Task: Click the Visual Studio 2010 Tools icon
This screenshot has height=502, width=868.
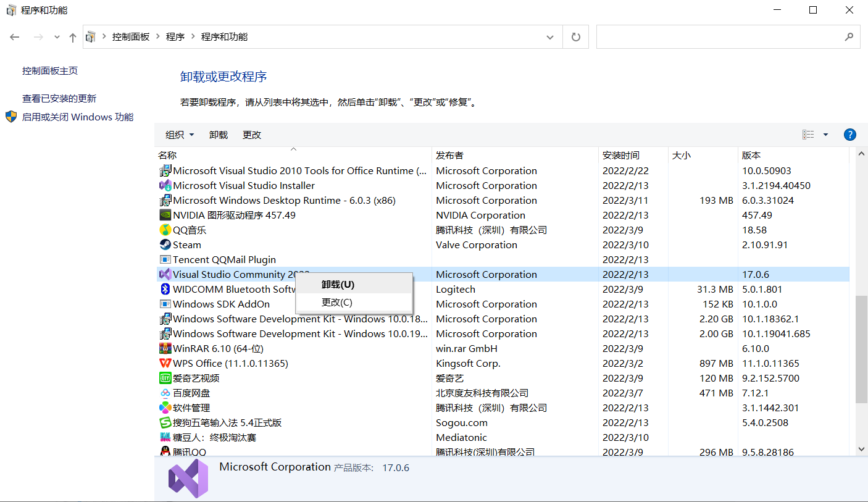Action: pyautogui.click(x=165, y=170)
